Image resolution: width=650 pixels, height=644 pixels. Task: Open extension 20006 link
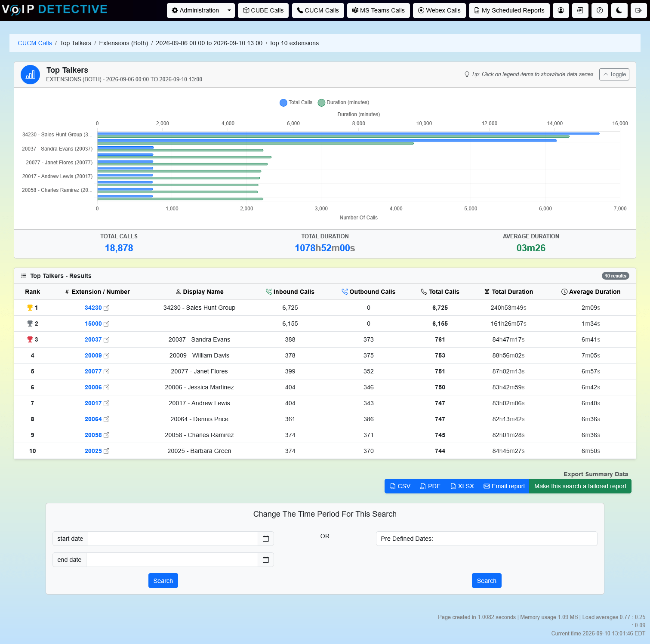93,387
